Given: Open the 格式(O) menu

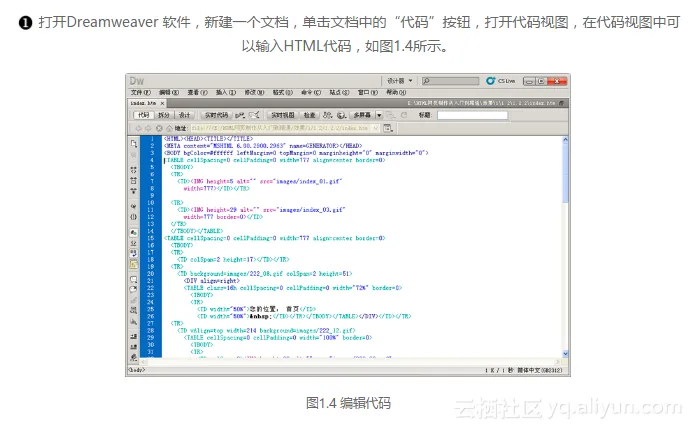Looking at the screenshot, I should click(x=282, y=93).
